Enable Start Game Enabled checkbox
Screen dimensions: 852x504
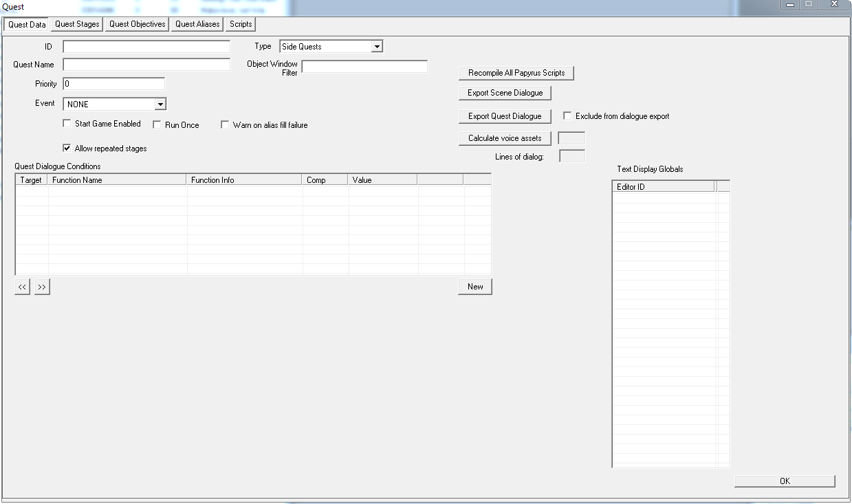[x=67, y=124]
